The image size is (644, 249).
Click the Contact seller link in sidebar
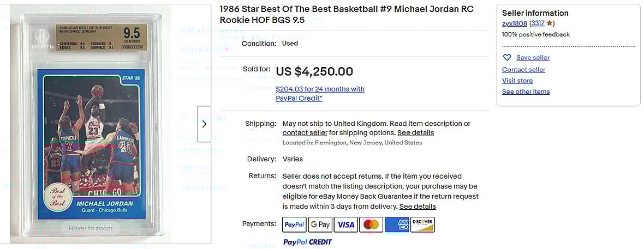point(523,70)
